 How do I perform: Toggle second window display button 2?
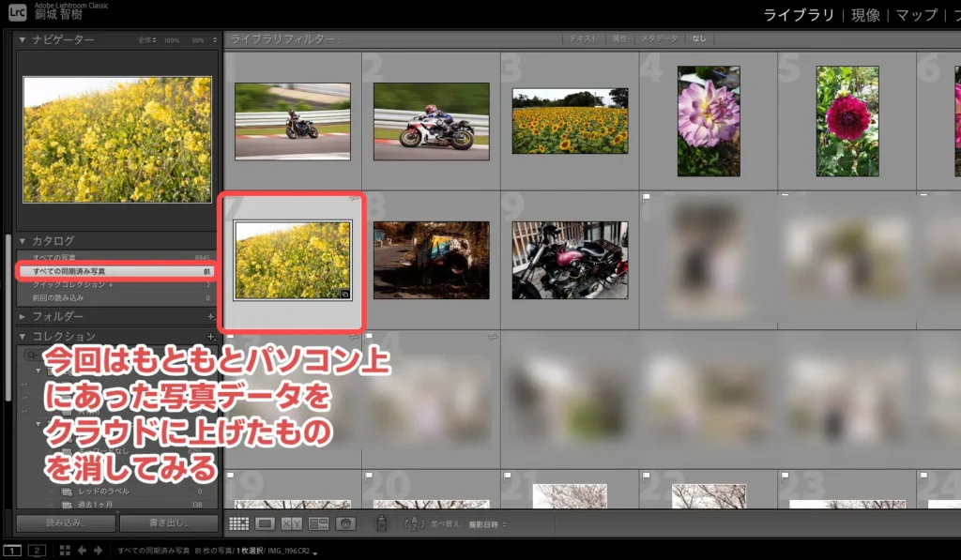(x=38, y=550)
